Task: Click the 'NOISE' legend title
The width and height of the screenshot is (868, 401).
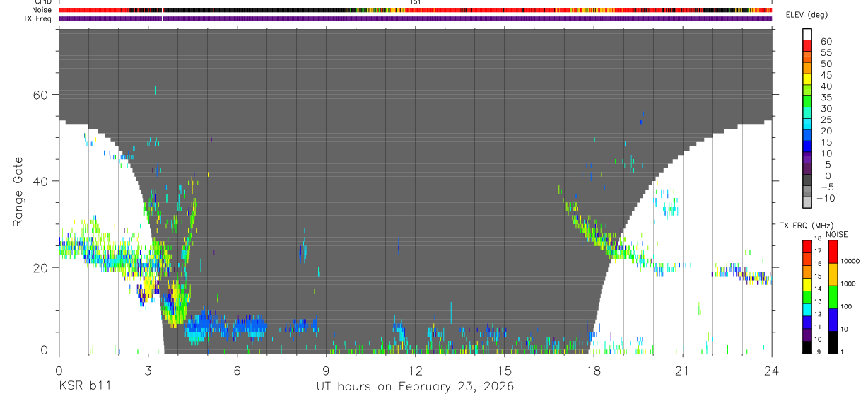Action: click(x=836, y=234)
